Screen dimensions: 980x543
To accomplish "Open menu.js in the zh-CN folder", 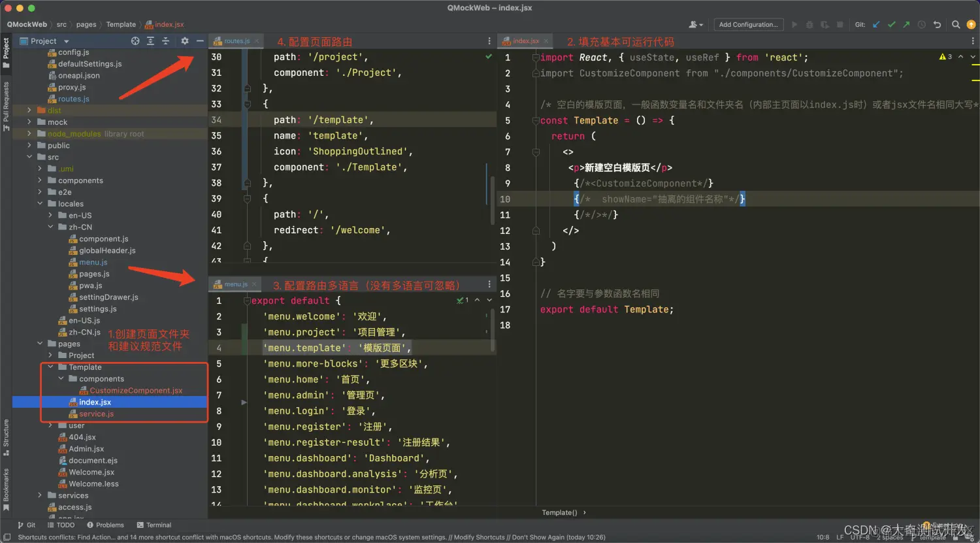I will click(x=93, y=263).
